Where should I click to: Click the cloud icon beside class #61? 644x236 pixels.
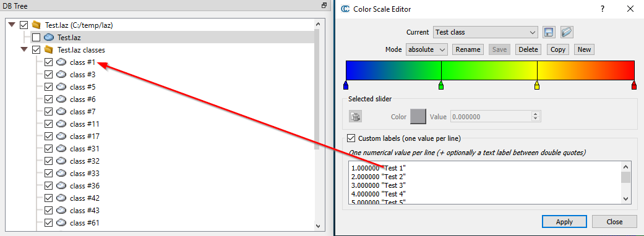click(x=61, y=222)
